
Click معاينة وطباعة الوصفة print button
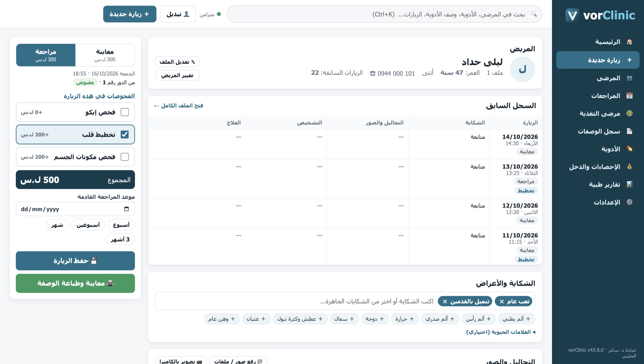[75, 283]
